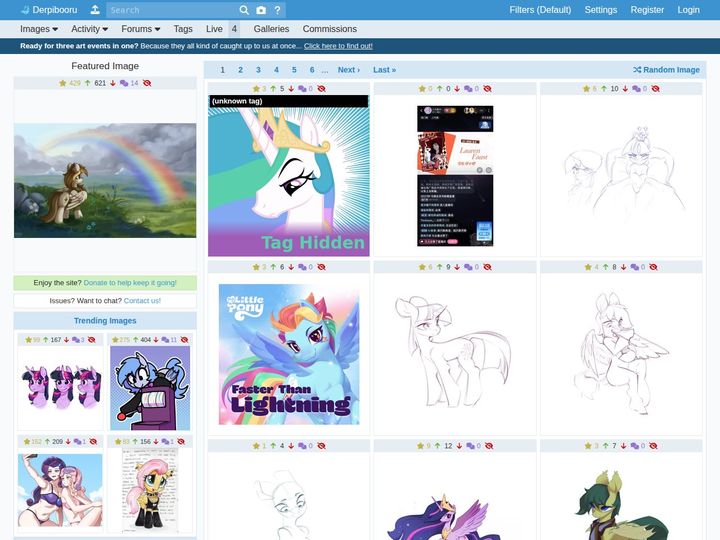Open the Filters (Default) menu
This screenshot has height=540, width=720.
[540, 10]
